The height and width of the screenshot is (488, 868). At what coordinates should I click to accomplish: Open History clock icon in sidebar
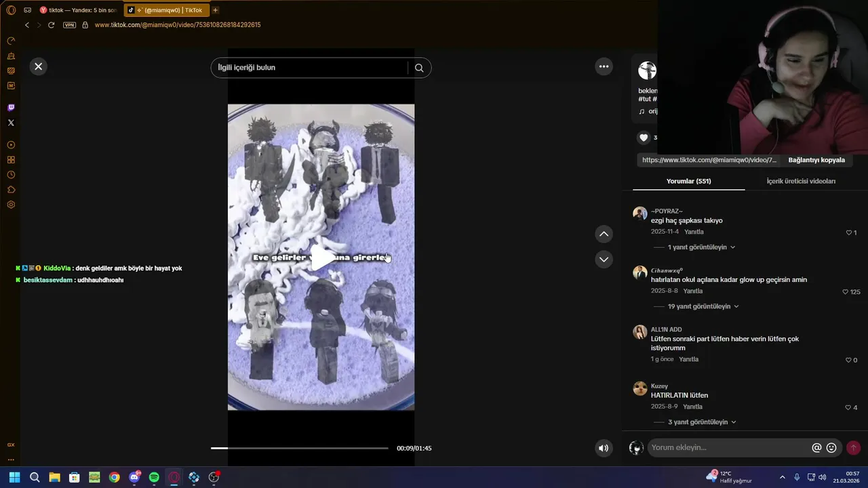click(11, 175)
